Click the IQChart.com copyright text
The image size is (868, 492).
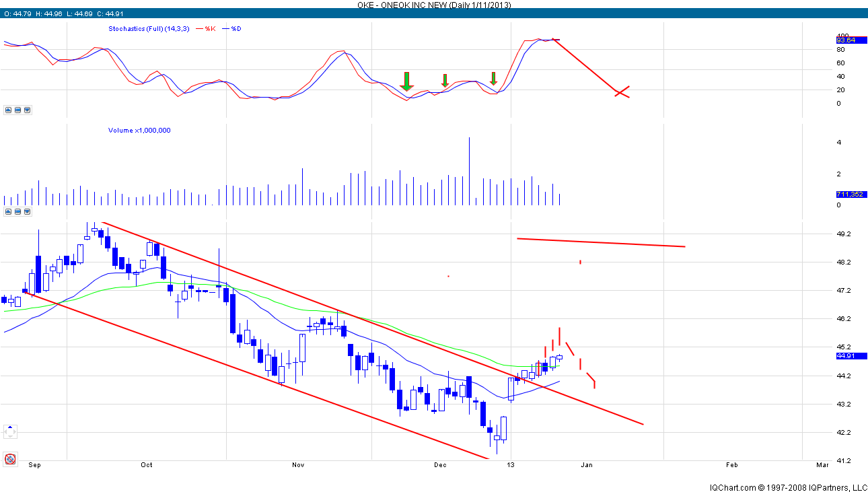(x=789, y=487)
